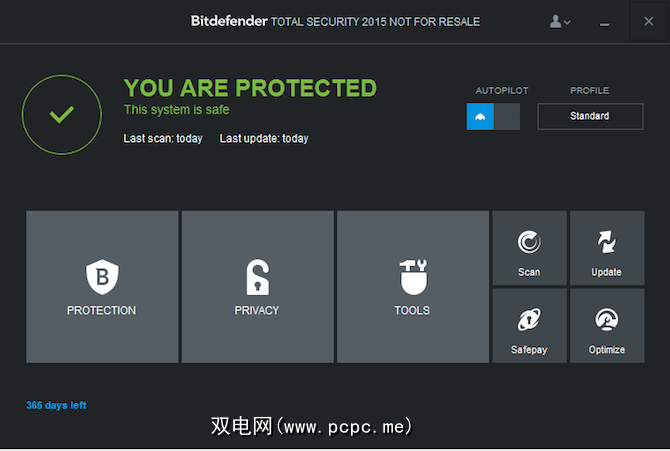Click the green protected checkmark circle

click(x=62, y=114)
